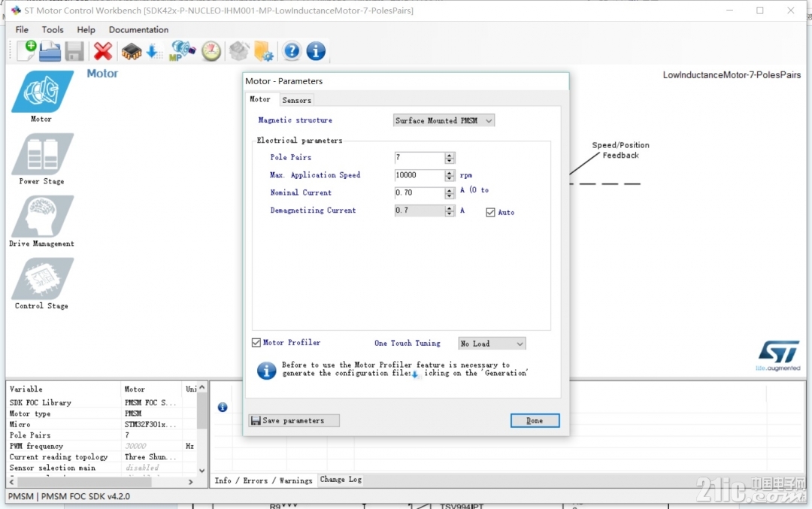Open the File menu

(22, 29)
